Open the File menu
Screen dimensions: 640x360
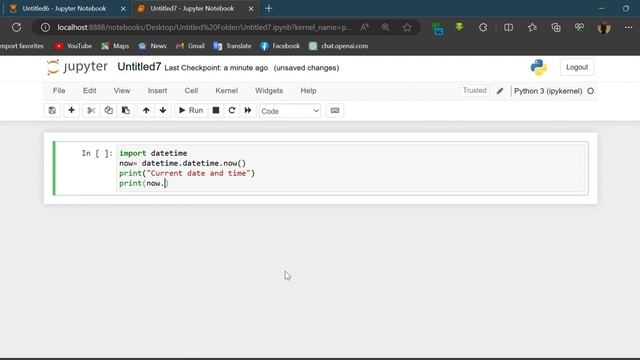click(59, 91)
